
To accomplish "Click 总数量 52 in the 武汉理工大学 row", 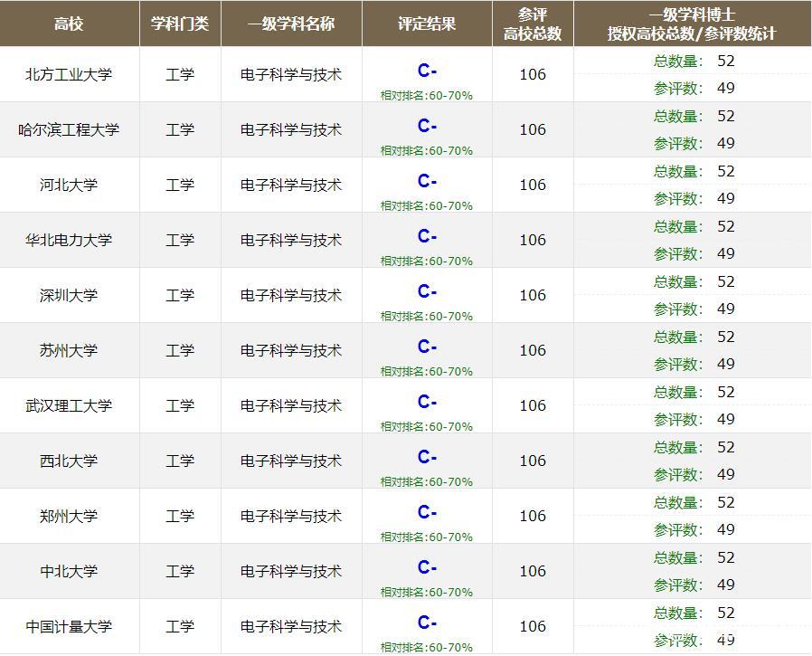I will [694, 393].
